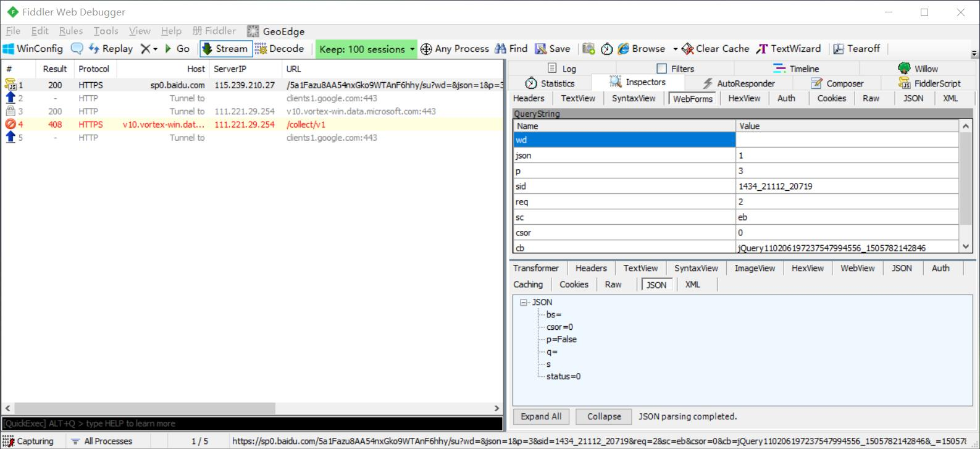
Task: Switch to the AutoResponder tab
Action: (738, 83)
